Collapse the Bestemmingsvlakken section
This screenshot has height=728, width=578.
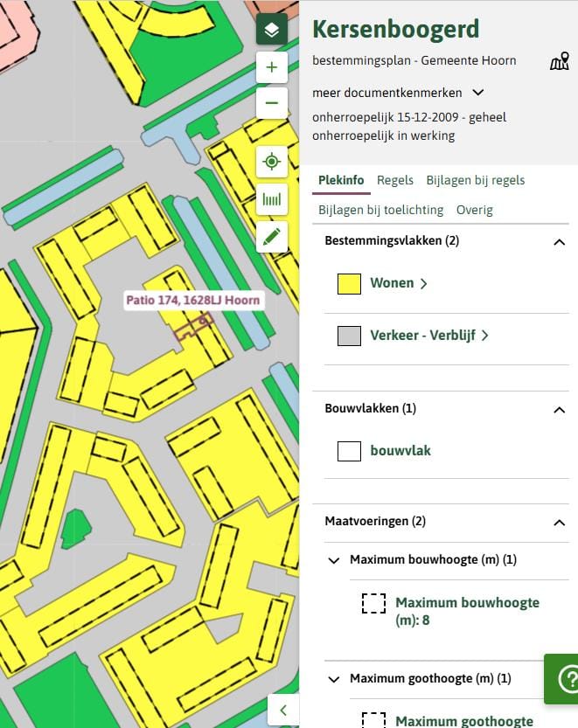pyautogui.click(x=560, y=242)
